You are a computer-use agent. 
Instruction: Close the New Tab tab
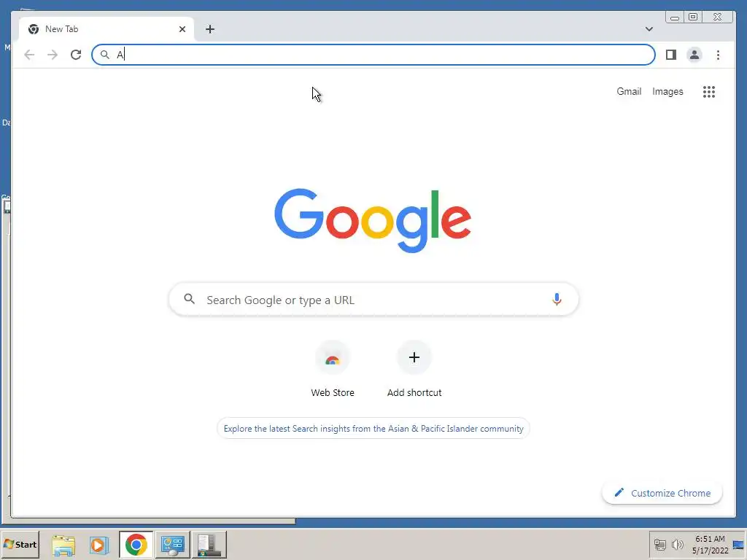182,29
